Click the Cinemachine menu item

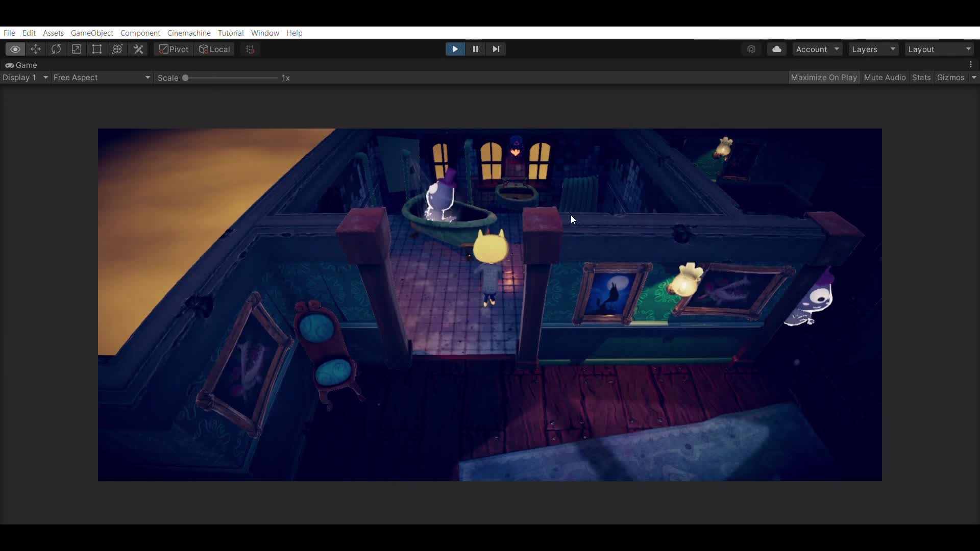[x=189, y=32]
